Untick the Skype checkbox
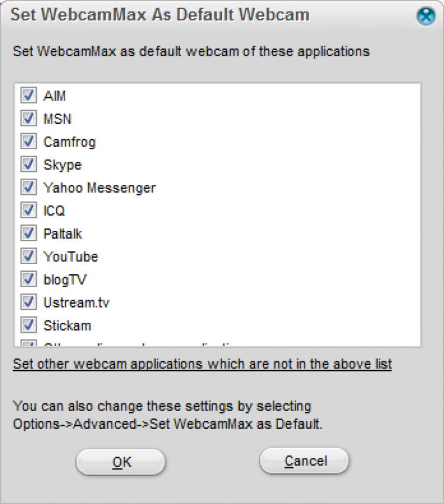The width and height of the screenshot is (444, 504). tap(28, 164)
